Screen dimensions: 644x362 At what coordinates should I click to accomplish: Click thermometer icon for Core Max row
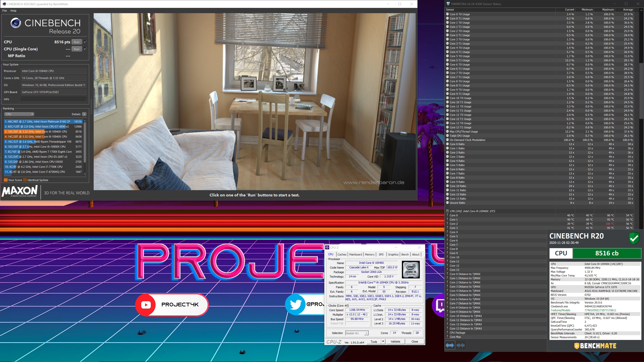[447, 337]
